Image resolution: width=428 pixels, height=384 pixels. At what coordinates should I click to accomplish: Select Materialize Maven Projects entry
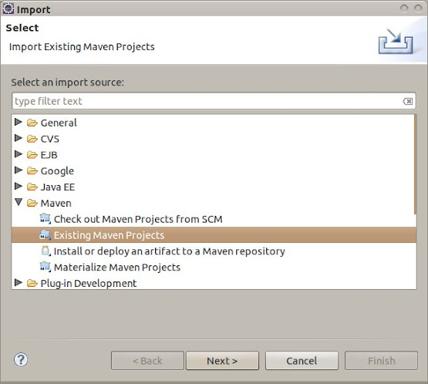[117, 267]
